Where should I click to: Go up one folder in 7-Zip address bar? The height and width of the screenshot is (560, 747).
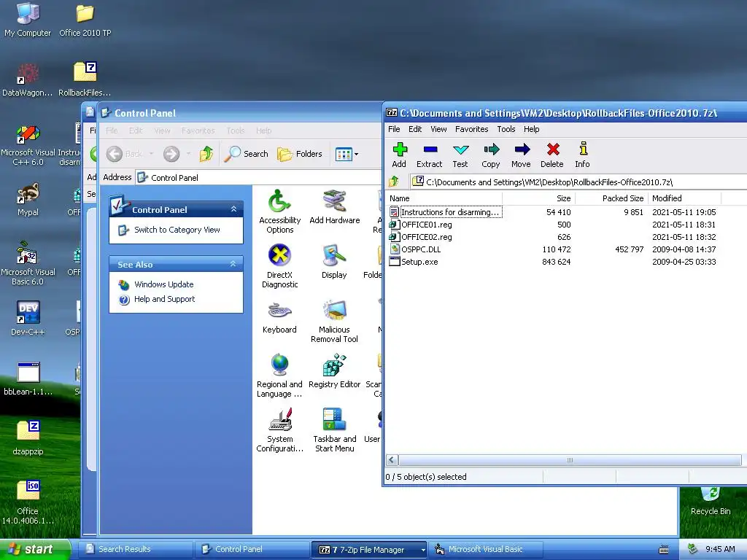click(x=394, y=182)
